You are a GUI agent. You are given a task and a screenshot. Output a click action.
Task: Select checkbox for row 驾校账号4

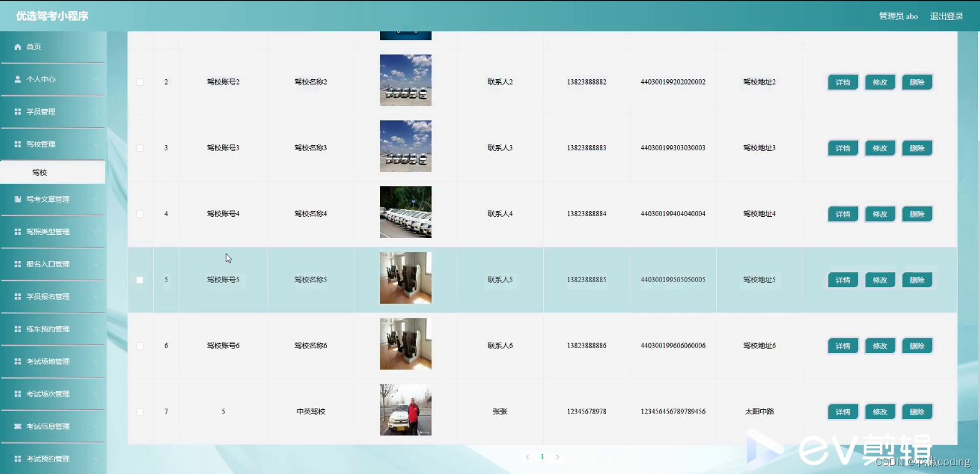tap(140, 214)
